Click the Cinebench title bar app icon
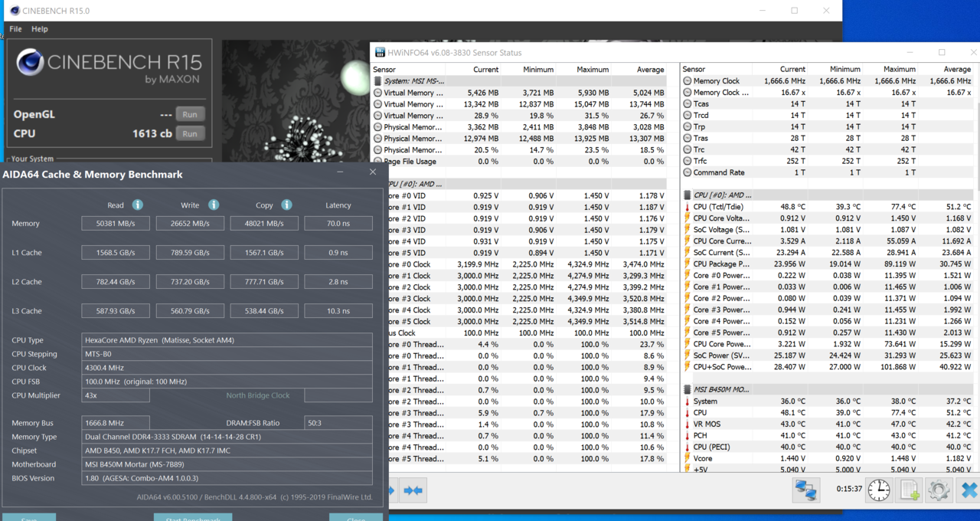The height and width of the screenshot is (521, 980). (15, 11)
